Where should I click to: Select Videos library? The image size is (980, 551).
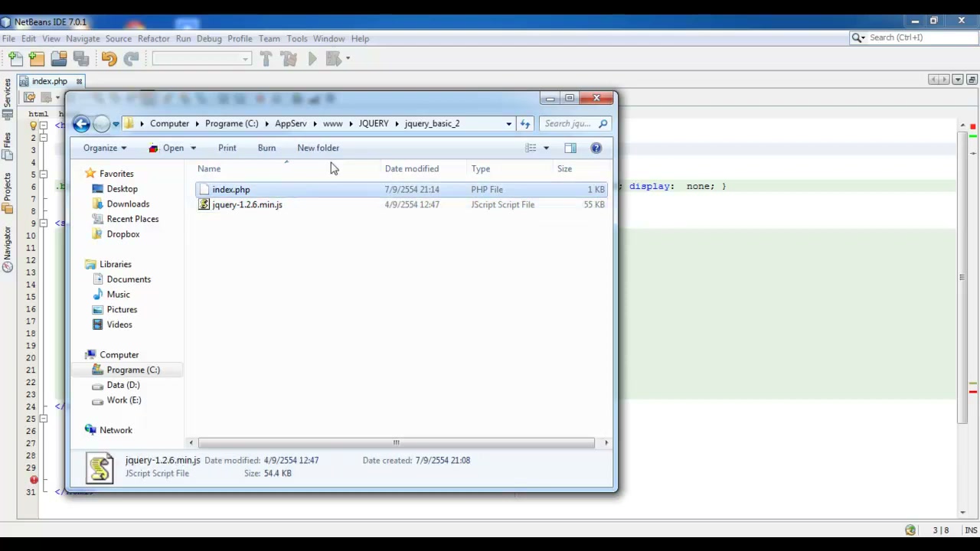tap(119, 324)
